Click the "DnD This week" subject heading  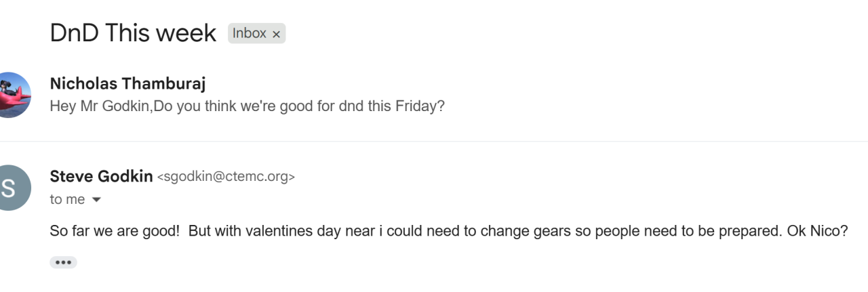[x=133, y=33]
